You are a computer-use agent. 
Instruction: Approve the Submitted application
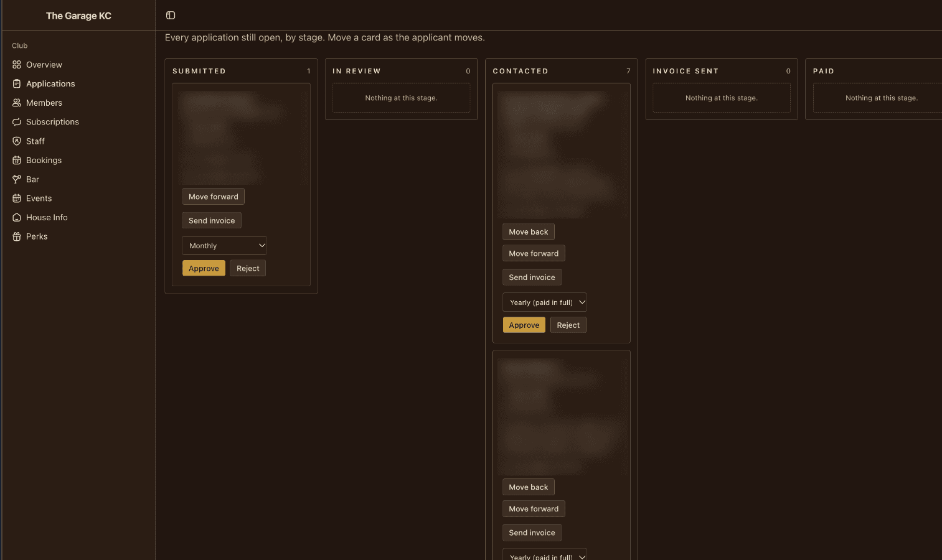204,268
